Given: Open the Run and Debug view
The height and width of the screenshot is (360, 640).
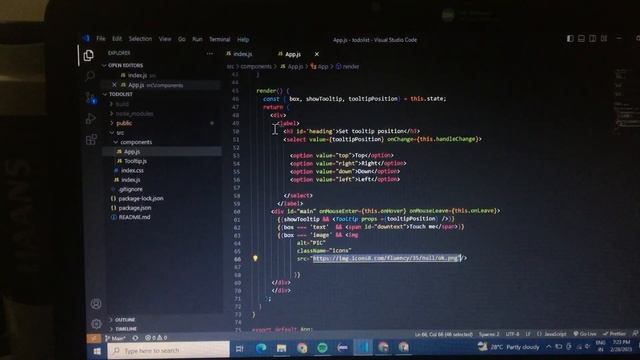Looking at the screenshot, I should [x=91, y=119].
